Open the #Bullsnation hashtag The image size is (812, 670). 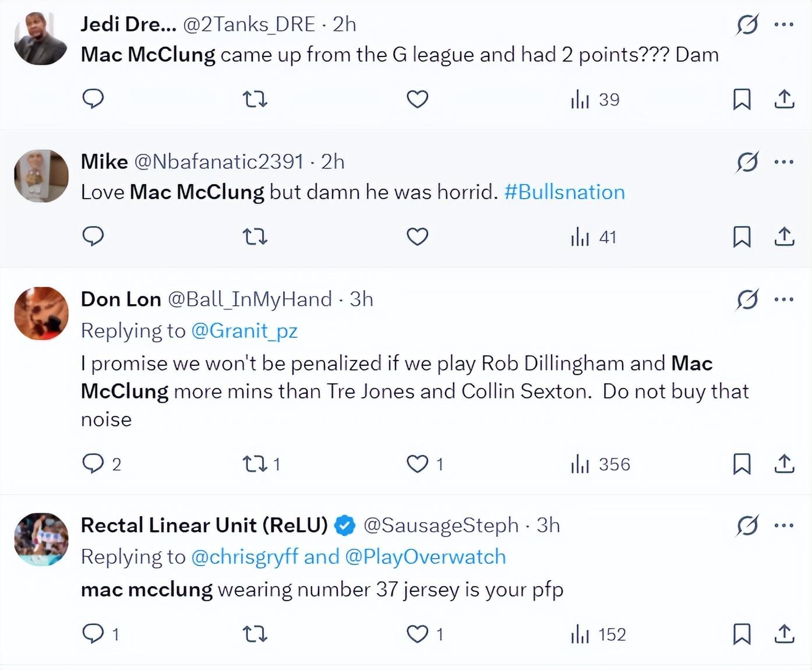(x=564, y=192)
